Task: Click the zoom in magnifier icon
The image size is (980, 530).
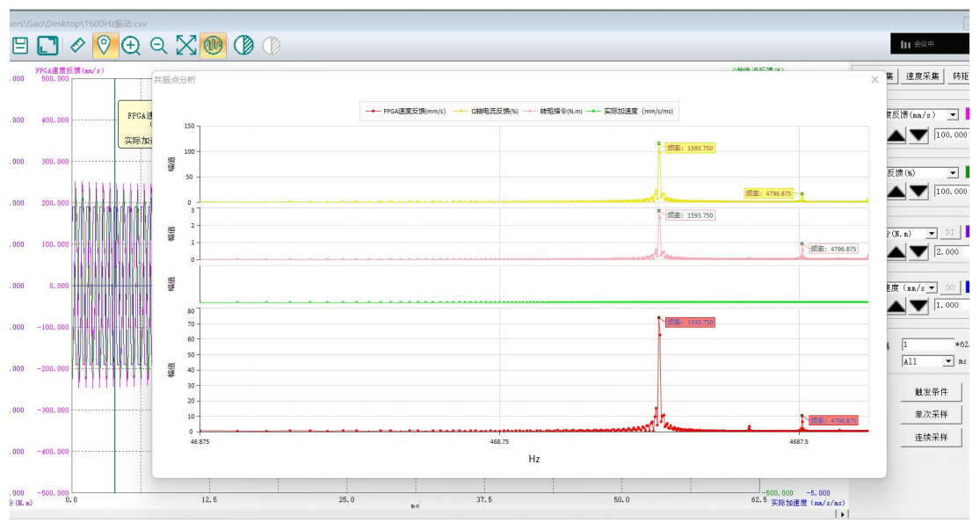Action: click(x=131, y=46)
